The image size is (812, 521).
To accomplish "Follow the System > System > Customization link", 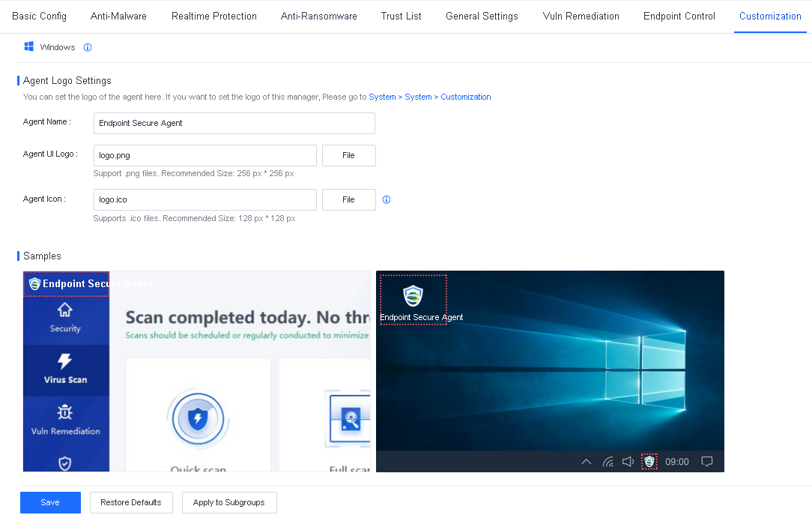I will [429, 97].
